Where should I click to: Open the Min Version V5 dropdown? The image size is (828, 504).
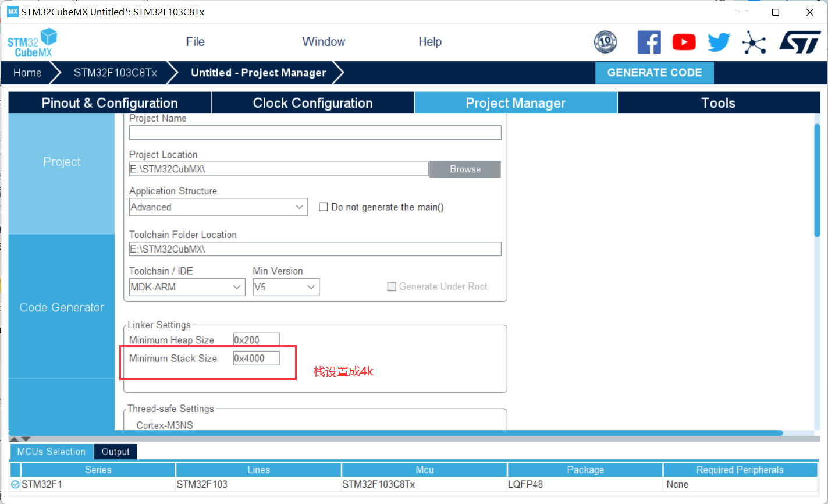pyautogui.click(x=286, y=287)
